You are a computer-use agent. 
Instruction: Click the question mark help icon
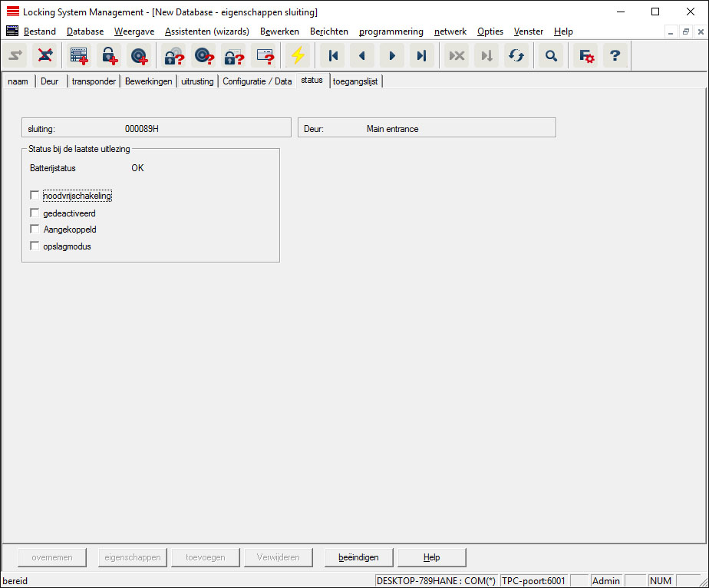pos(615,56)
